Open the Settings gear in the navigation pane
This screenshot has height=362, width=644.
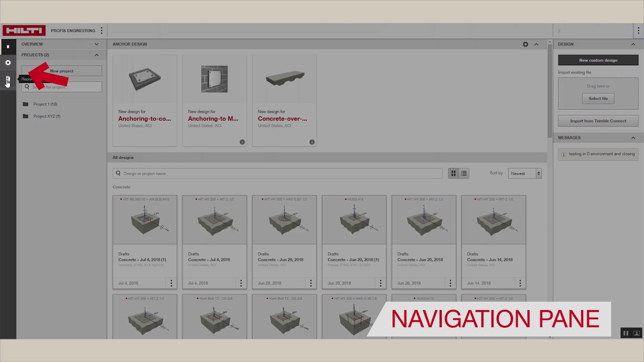(8, 63)
